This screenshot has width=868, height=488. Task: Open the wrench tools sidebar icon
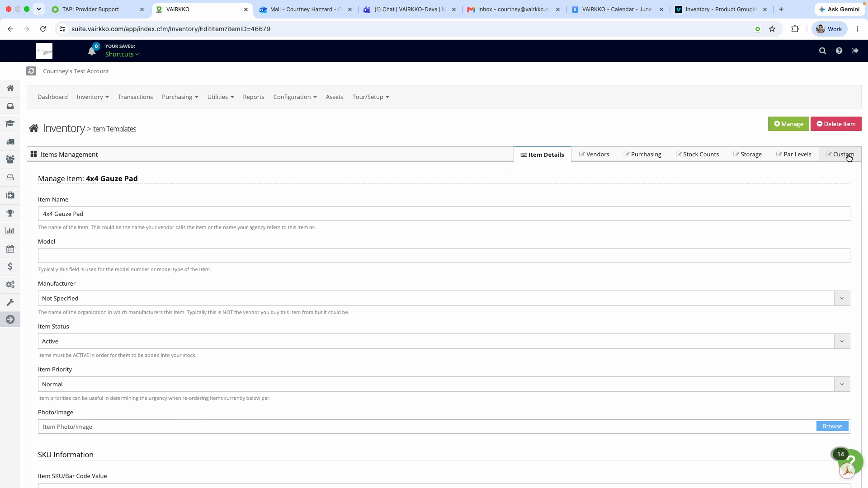(10, 302)
